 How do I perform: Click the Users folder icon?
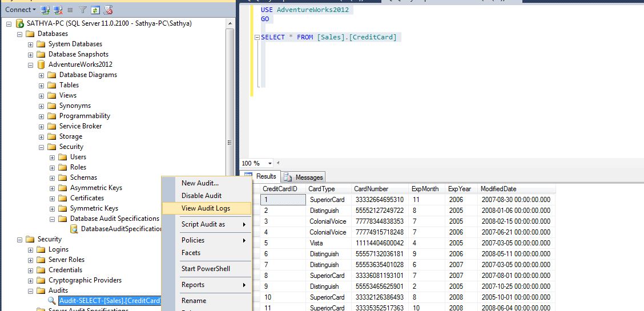point(62,157)
